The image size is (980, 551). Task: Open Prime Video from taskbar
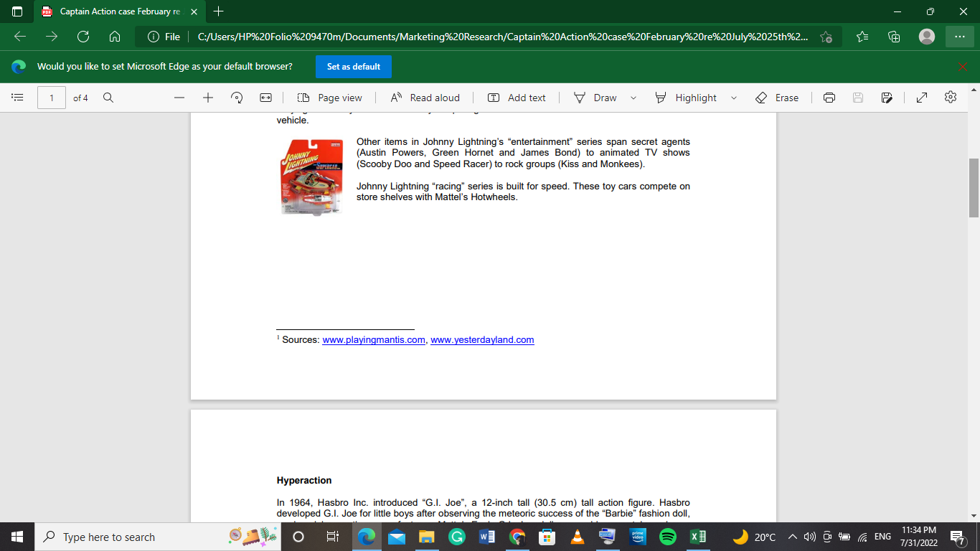(638, 537)
